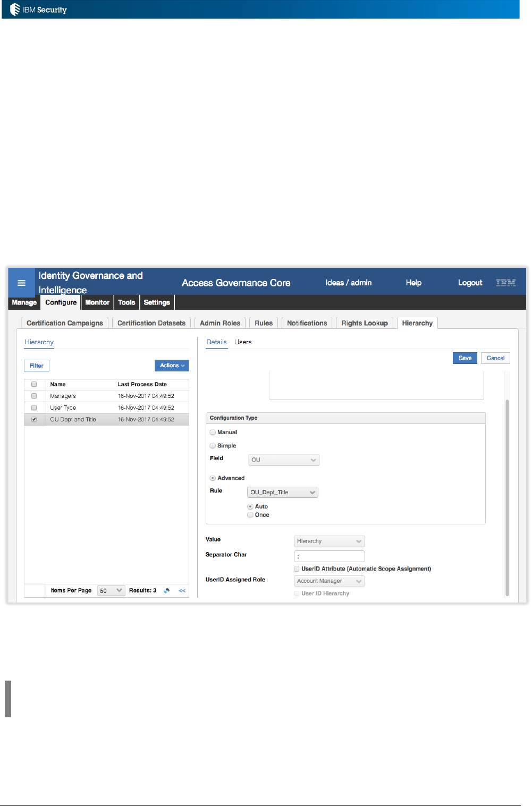
Task: Select OU Dept and Title row name
Action: [x=73, y=419]
